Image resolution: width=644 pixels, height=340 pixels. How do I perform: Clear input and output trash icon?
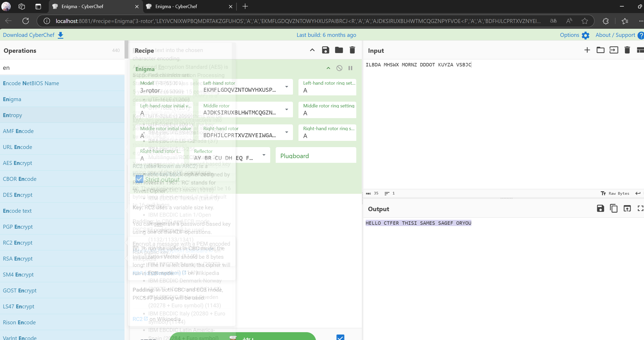coord(627,50)
